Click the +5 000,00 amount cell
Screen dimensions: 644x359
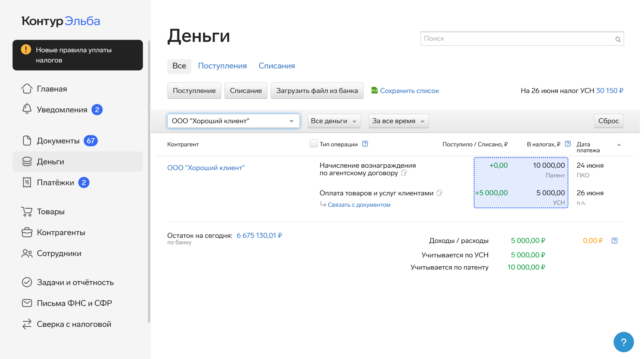491,193
